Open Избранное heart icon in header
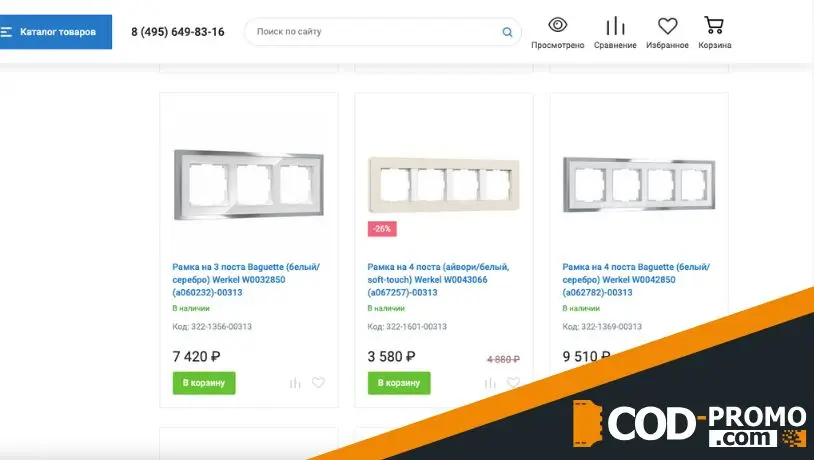This screenshot has height=460, width=814. coord(668,25)
